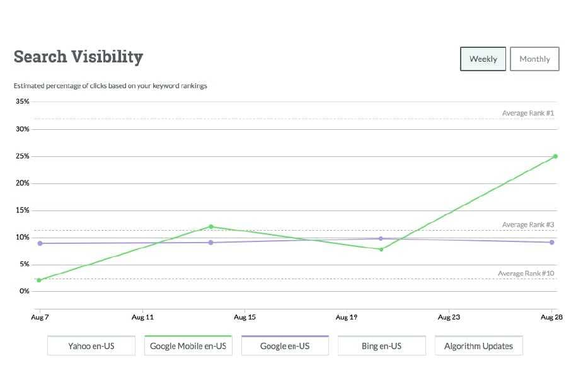Switch to the Monthly view

coord(534,59)
